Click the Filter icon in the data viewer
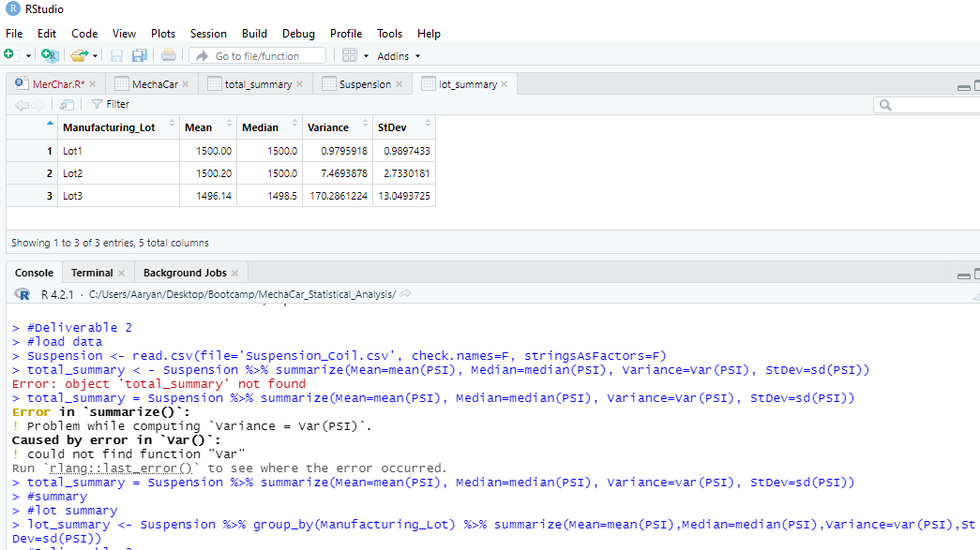Screen dimensions: 980x550 pos(97,104)
